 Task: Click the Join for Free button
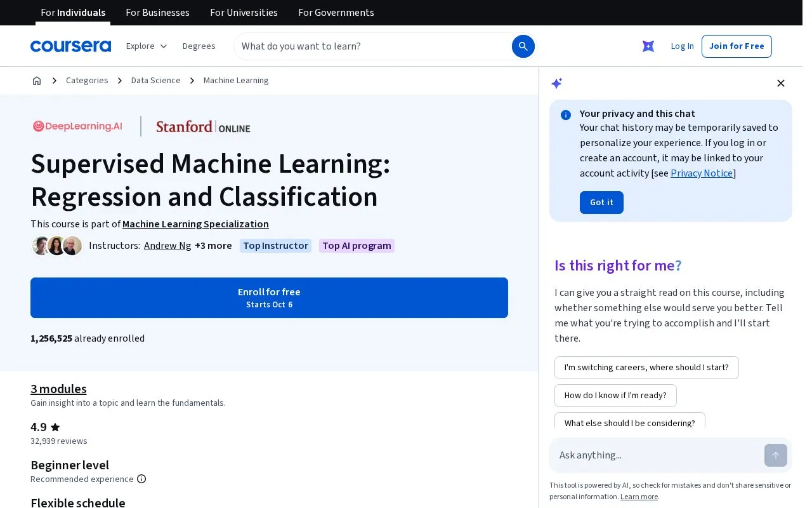tap(737, 46)
